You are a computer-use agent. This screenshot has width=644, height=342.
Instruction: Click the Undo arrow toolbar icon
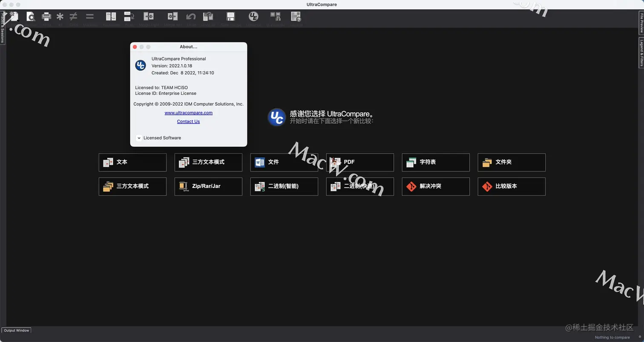[191, 17]
